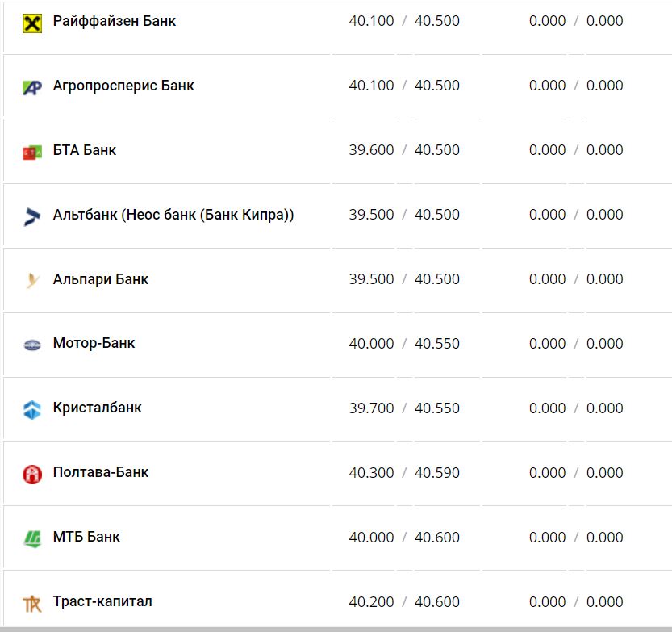The width and height of the screenshot is (672, 632).
Task: Click the Траст-капитал bank name
Action: pyautogui.click(x=102, y=601)
